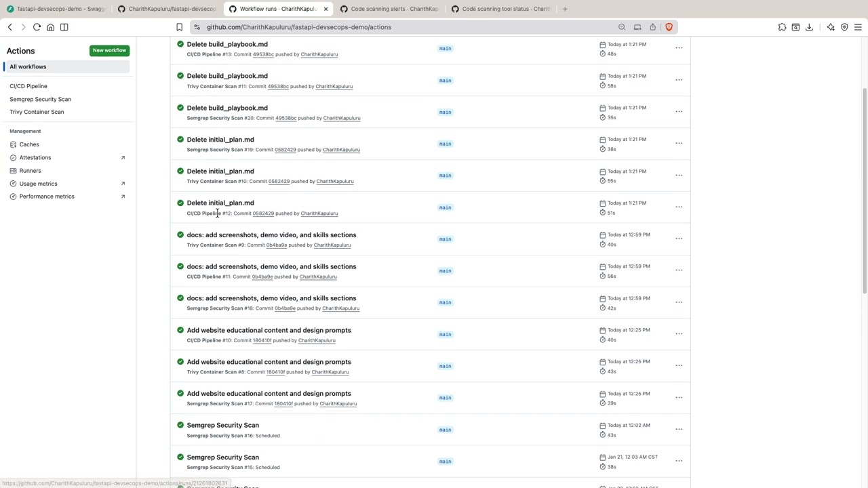Filter by Semgrep Security Scan workflow
Image resolution: width=868 pixels, height=488 pixels.
click(40, 99)
